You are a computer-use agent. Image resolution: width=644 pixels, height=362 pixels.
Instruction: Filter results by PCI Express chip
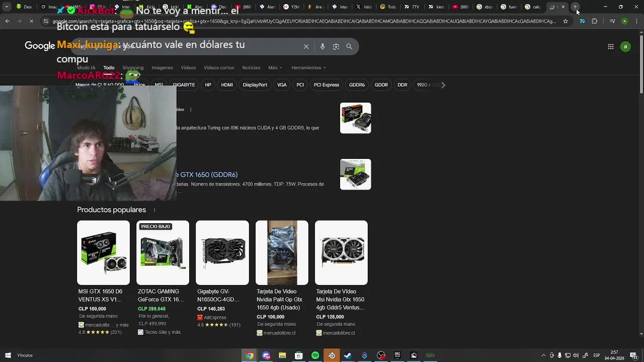pyautogui.click(x=327, y=85)
